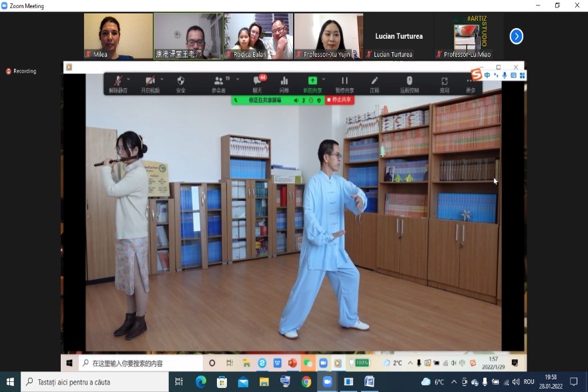Image resolution: width=588 pixels, height=392 pixels.
Task: Expand the arrow next to microphone
Action: tap(129, 79)
